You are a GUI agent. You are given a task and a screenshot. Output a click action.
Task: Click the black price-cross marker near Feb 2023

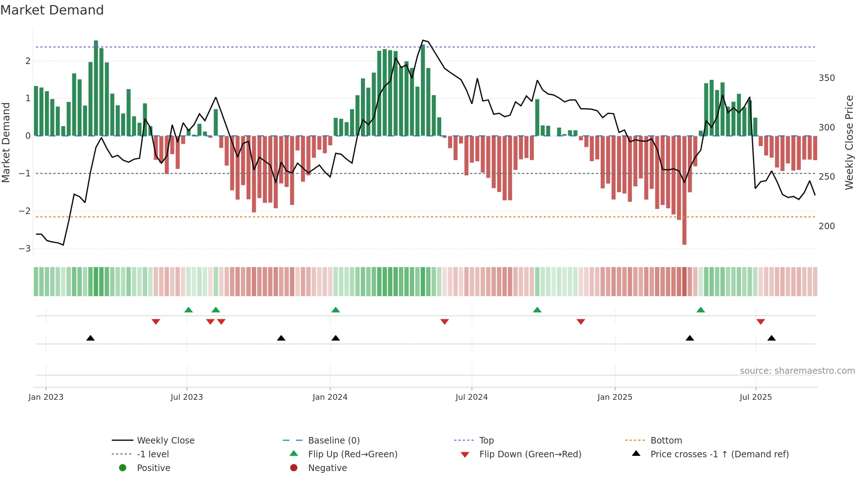coord(90,338)
